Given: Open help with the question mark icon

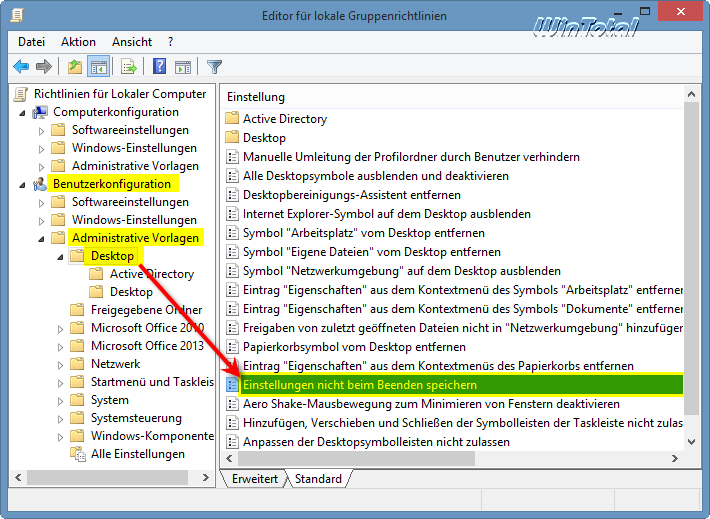Looking at the screenshot, I should (x=159, y=67).
